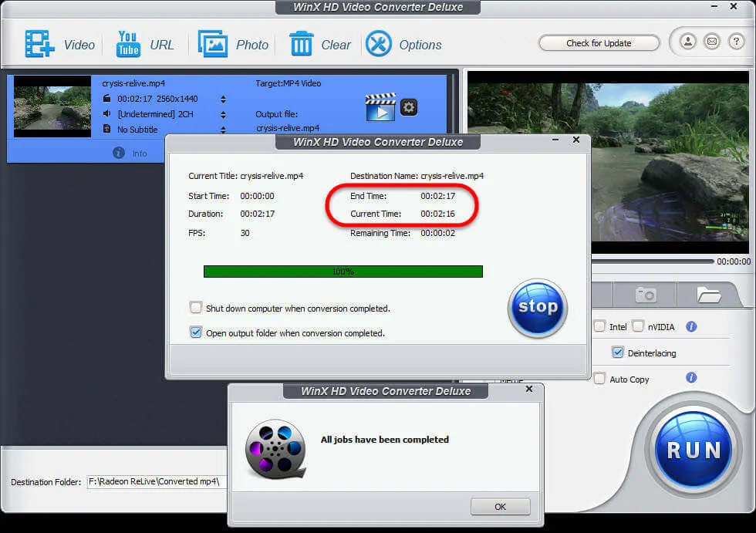Click the [Undetermined] 2CH audio text
756x533 pixels.
155,113
